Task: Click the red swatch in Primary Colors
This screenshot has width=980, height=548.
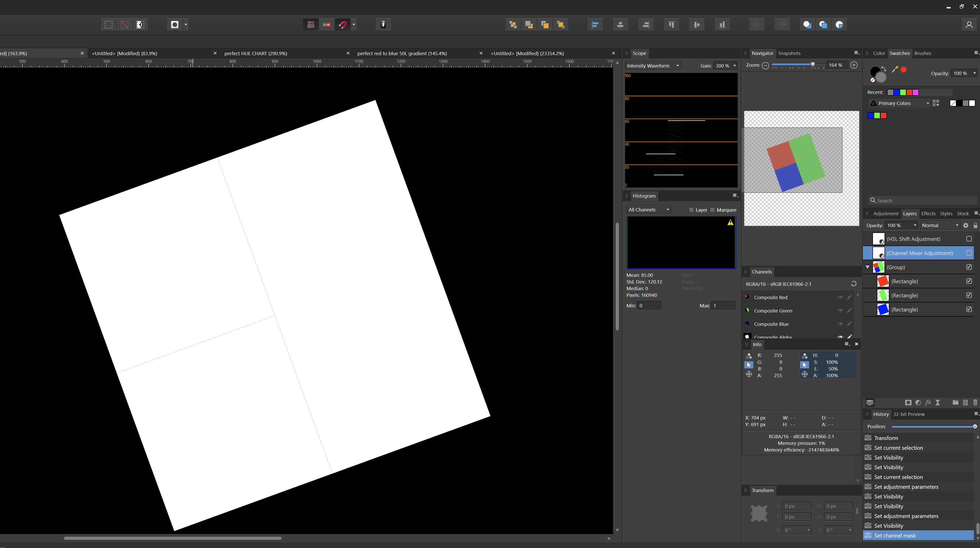Action: (x=883, y=116)
